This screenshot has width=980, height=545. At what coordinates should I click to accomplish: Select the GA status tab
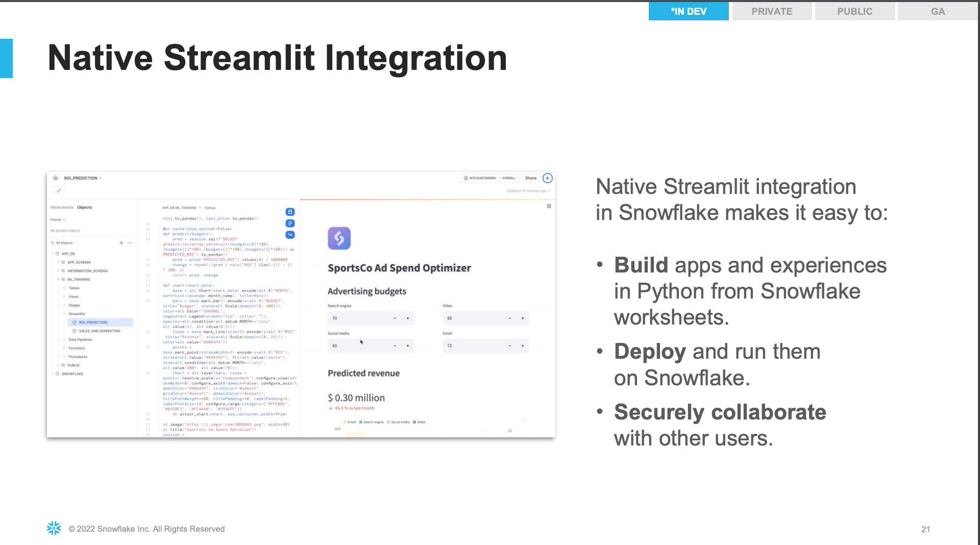coord(938,11)
